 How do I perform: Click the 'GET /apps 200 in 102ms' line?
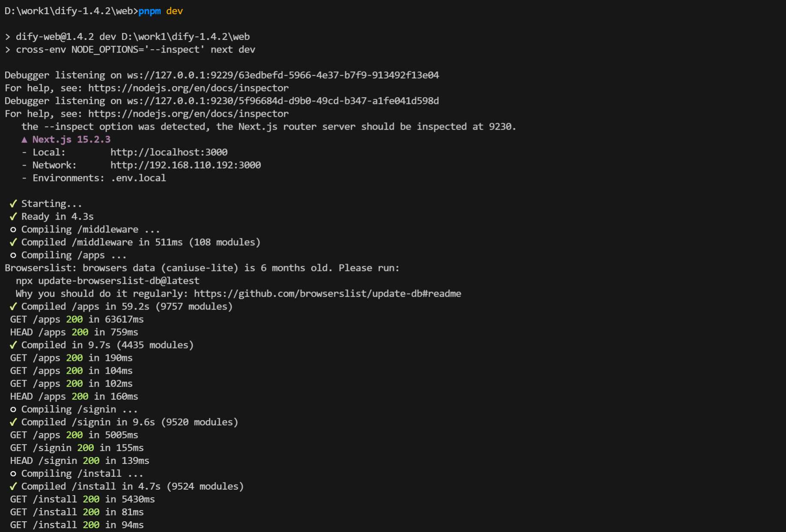[71, 383]
